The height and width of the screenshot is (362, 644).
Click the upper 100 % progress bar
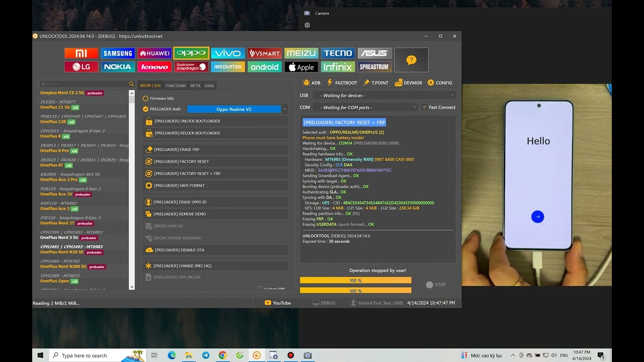(356, 281)
